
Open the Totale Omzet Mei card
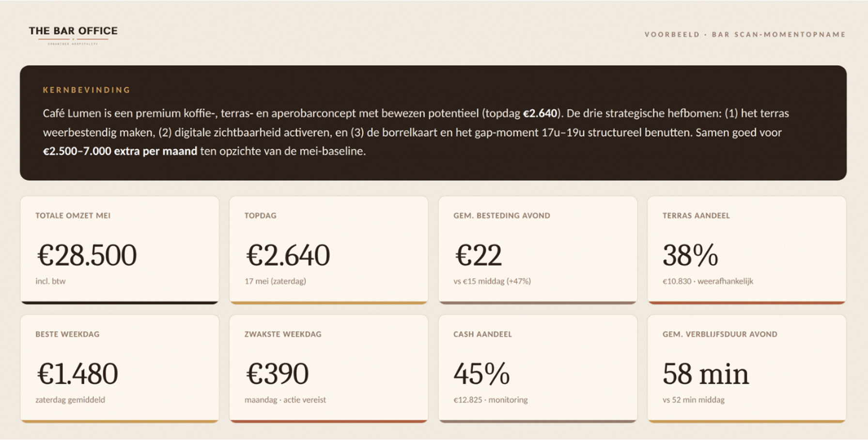[x=120, y=250]
